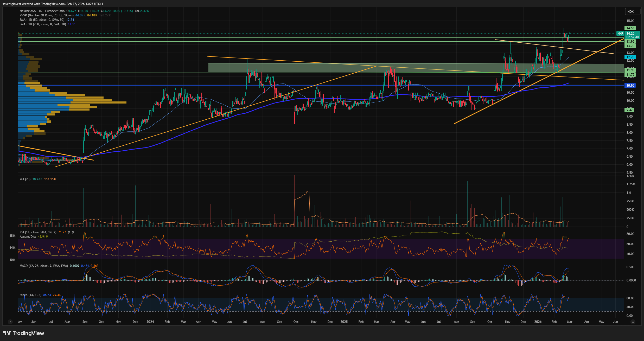Click the Z timezone icon at chart bottom-left

coord(10,322)
